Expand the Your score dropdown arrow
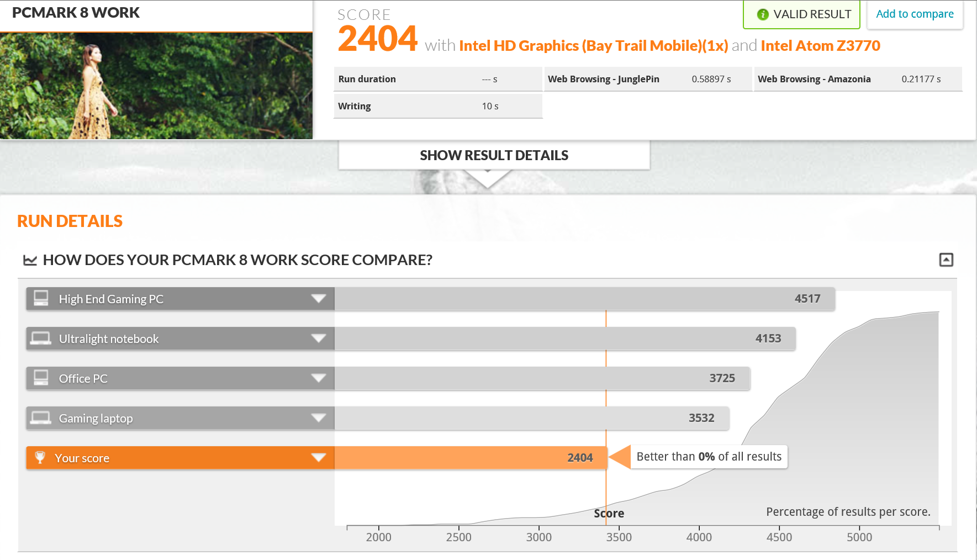The width and height of the screenshot is (977, 560). coord(318,458)
